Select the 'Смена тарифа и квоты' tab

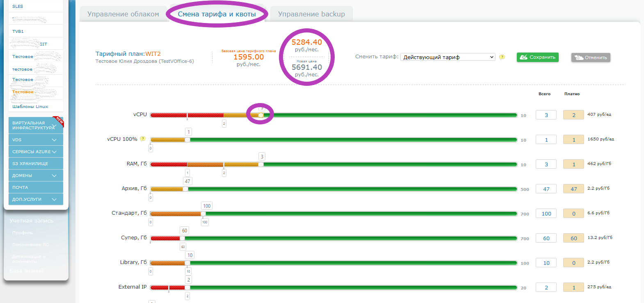(217, 14)
